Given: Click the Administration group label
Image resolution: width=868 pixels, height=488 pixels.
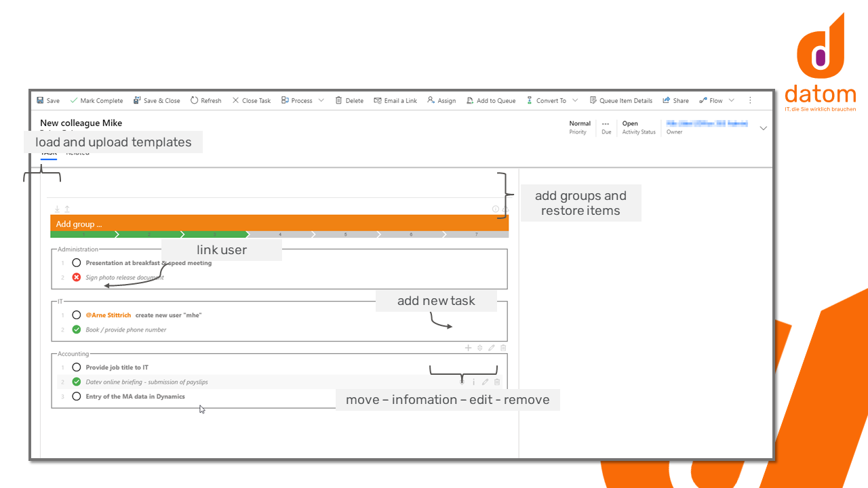Looking at the screenshot, I should (x=78, y=249).
